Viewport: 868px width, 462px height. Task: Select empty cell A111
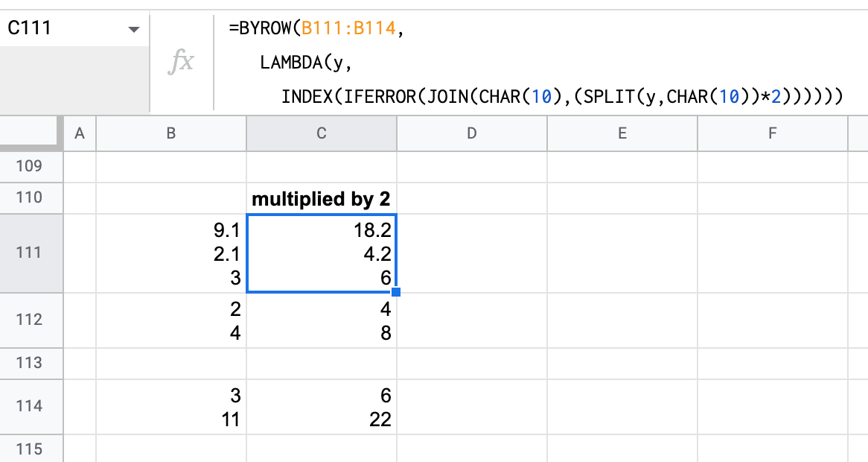point(80,253)
